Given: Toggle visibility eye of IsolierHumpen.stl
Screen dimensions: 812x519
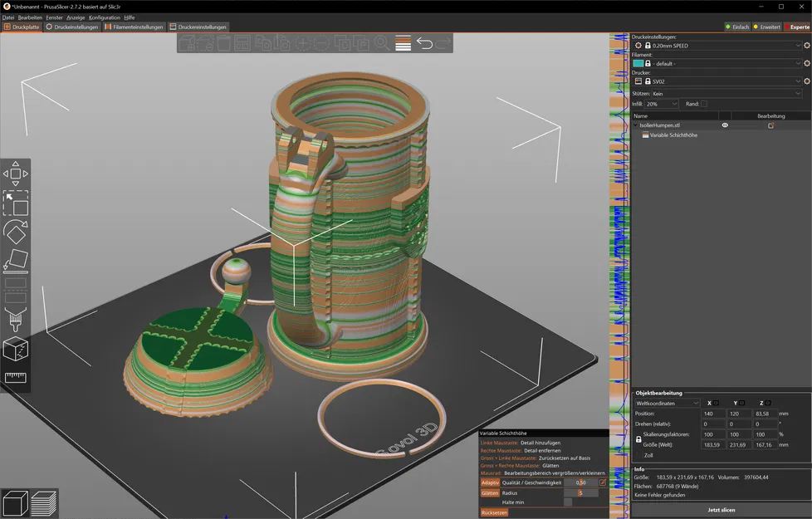Looking at the screenshot, I should click(725, 125).
